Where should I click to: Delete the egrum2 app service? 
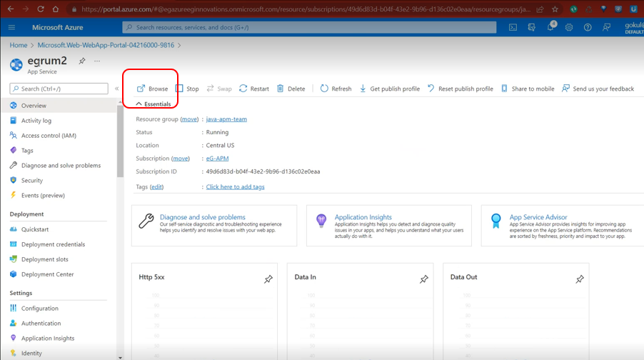[x=291, y=89]
